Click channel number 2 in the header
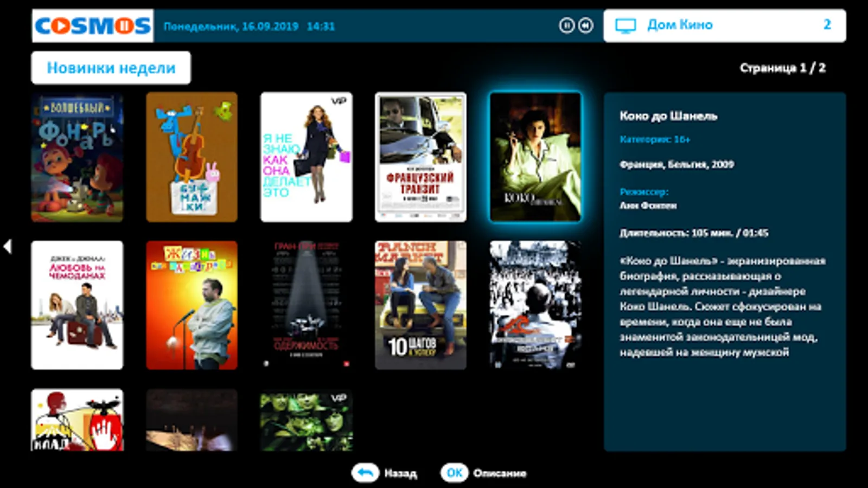 tap(827, 24)
